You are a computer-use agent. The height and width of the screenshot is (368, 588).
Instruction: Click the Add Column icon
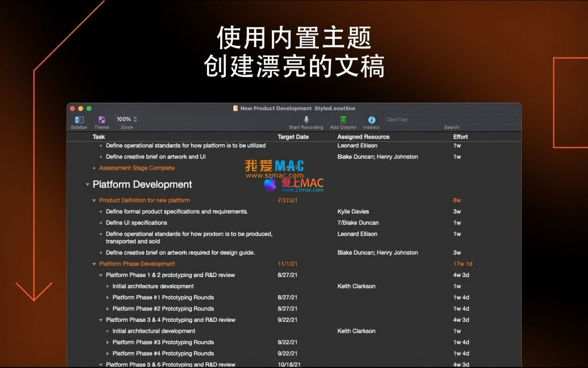pos(343,120)
